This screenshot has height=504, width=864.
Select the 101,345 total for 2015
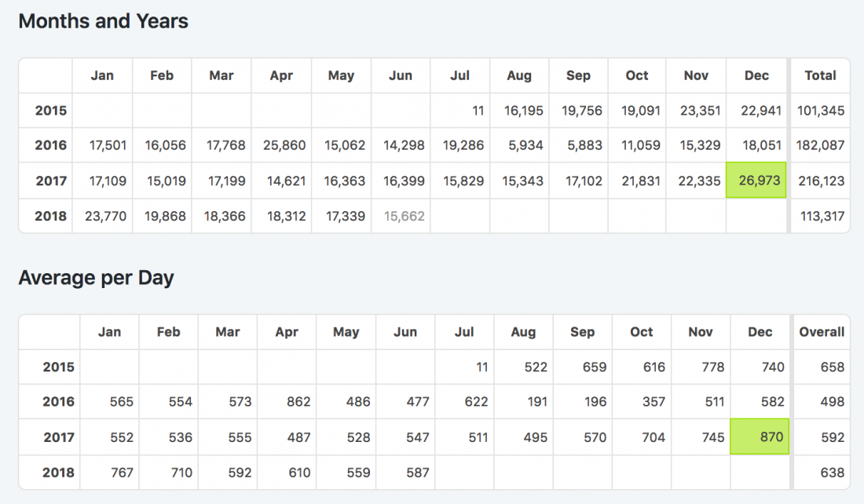click(821, 111)
